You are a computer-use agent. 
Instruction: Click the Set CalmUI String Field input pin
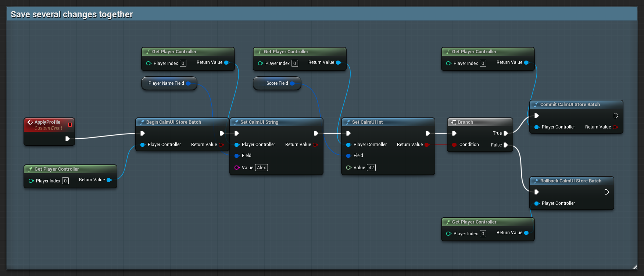pos(237,156)
